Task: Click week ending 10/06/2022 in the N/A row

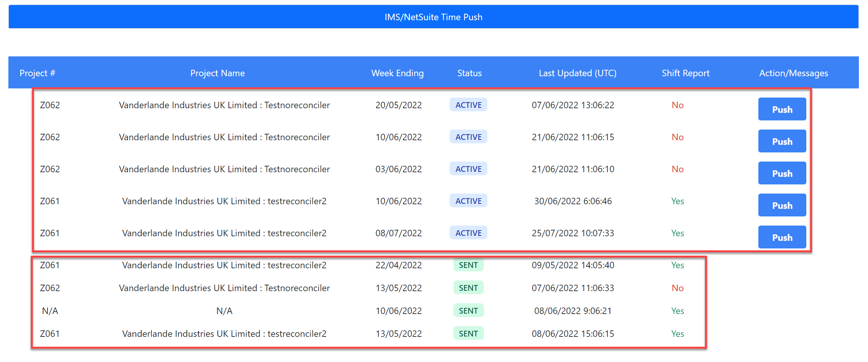Action: click(399, 311)
